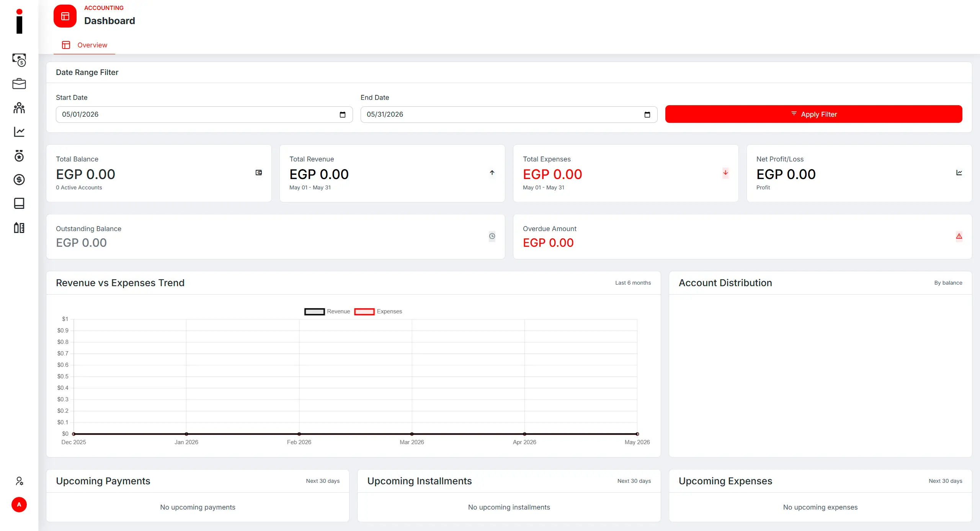Click the 'ACCOUNTING' header label
Viewport: 980px width, 531px height.
coord(104,8)
